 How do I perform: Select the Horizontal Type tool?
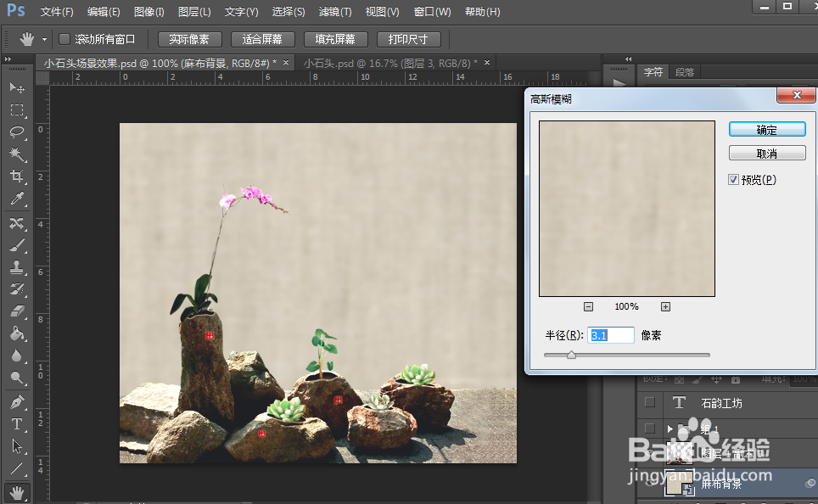click(x=17, y=424)
